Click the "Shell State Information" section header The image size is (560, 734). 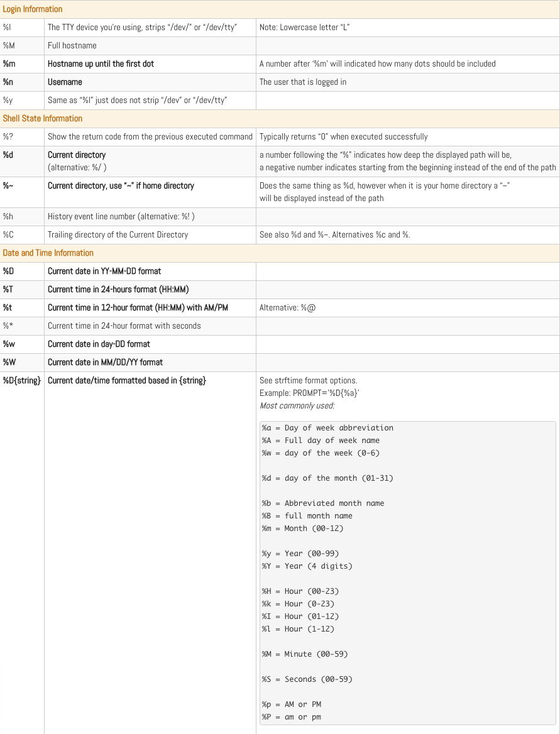coord(43,118)
